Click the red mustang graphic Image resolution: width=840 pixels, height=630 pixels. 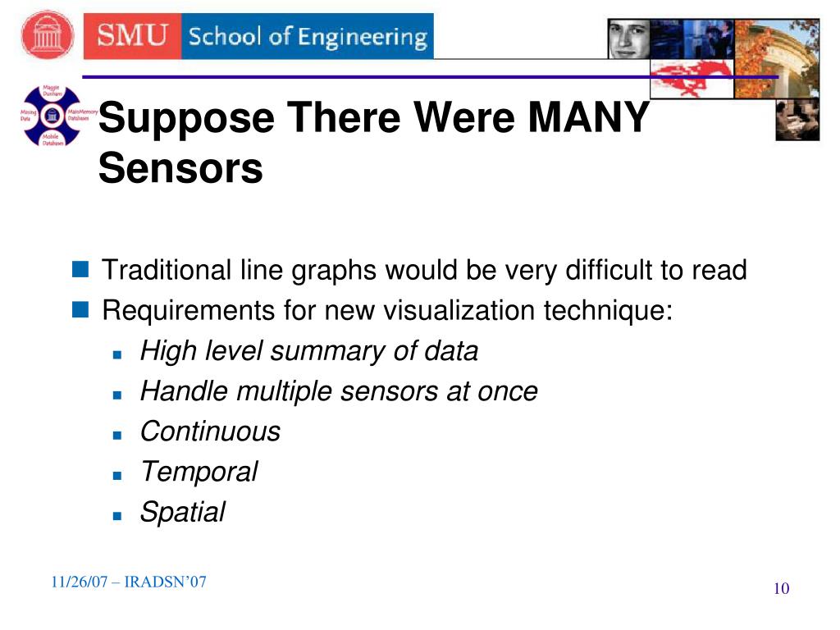(x=692, y=78)
